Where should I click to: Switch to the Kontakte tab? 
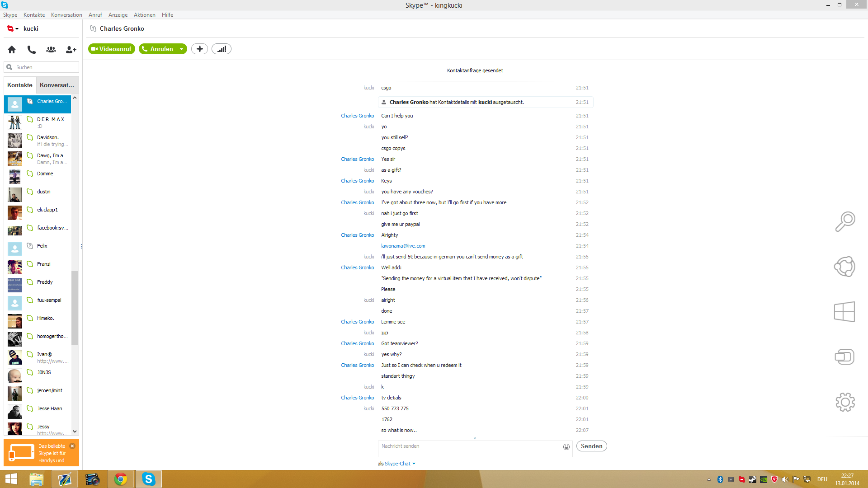coord(20,85)
